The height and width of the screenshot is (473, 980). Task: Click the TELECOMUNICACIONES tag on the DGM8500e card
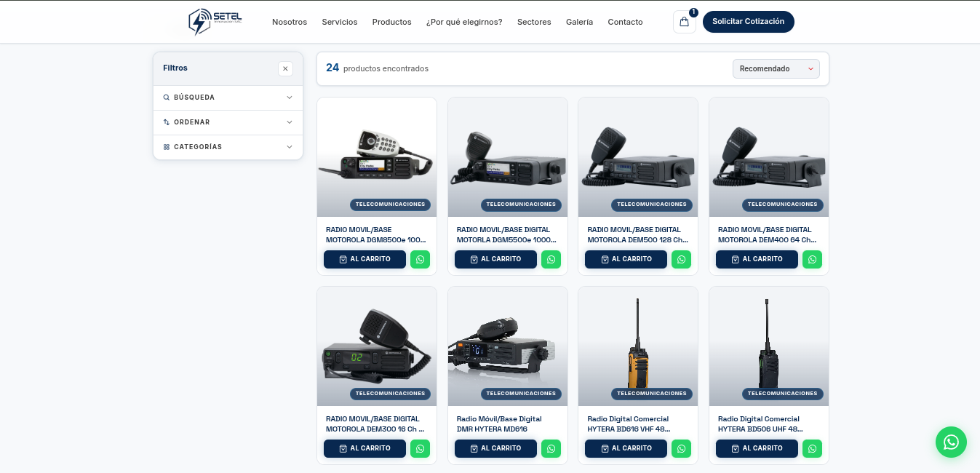(390, 204)
